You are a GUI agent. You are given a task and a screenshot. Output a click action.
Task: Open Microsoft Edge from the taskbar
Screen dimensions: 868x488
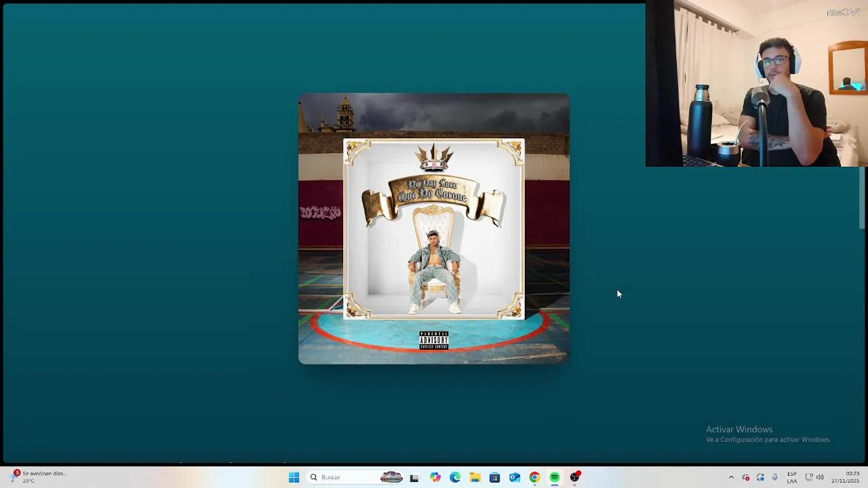point(455,477)
